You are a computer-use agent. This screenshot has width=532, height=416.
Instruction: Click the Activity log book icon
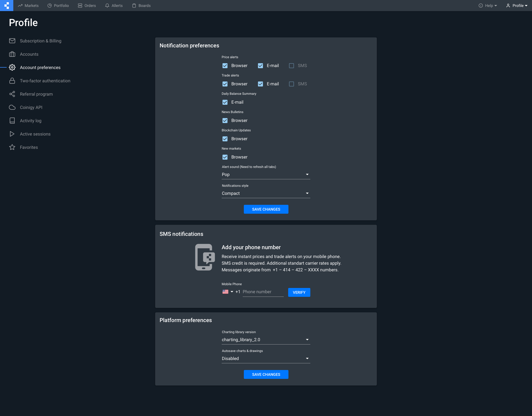click(12, 121)
